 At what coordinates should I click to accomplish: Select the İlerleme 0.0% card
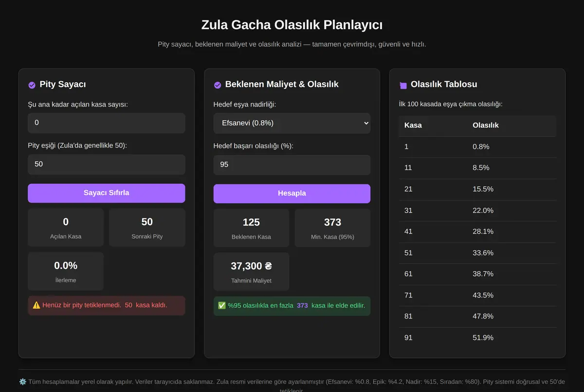coord(66,271)
